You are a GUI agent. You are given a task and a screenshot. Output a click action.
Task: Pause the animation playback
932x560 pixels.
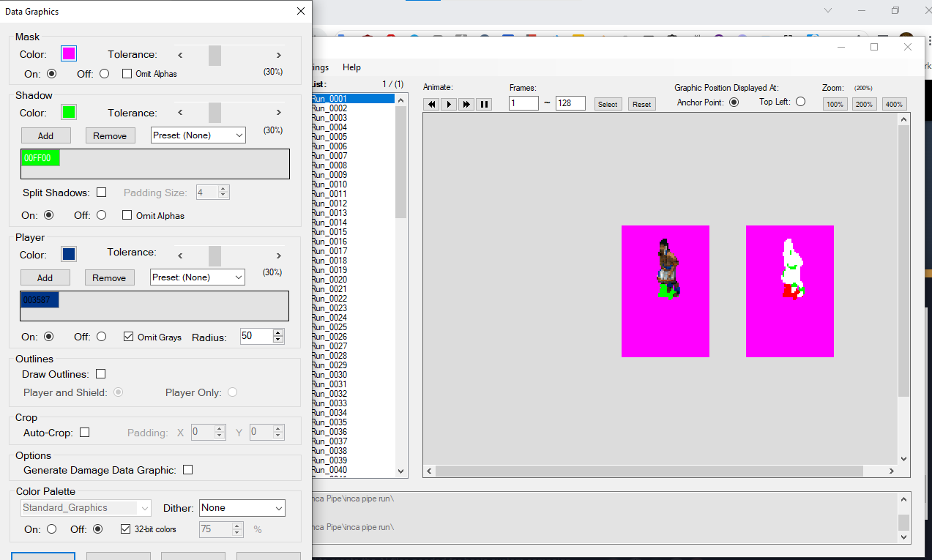(x=484, y=104)
